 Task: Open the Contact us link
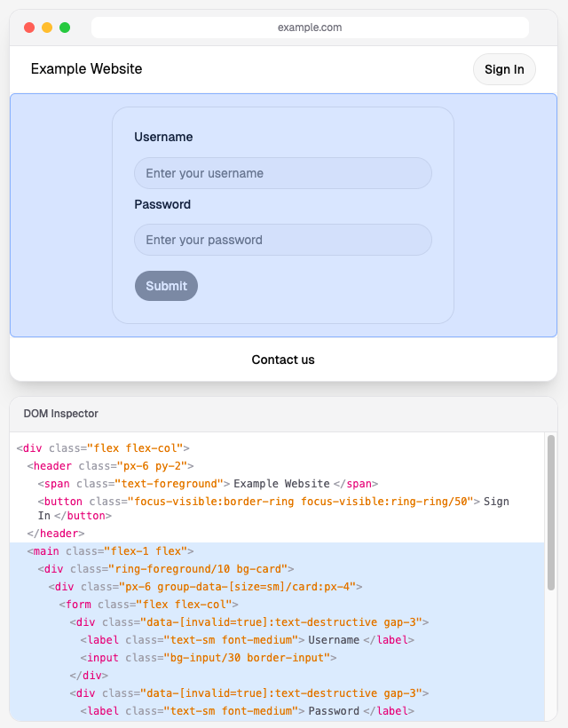(283, 360)
